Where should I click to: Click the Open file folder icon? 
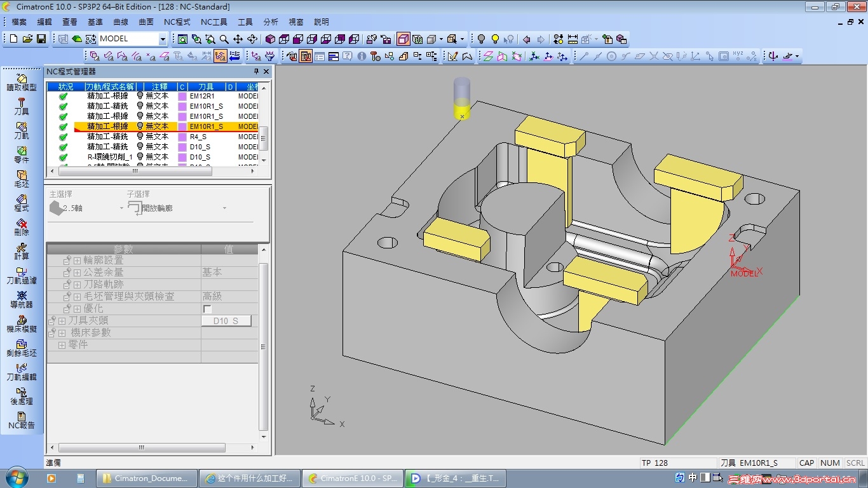[27, 39]
